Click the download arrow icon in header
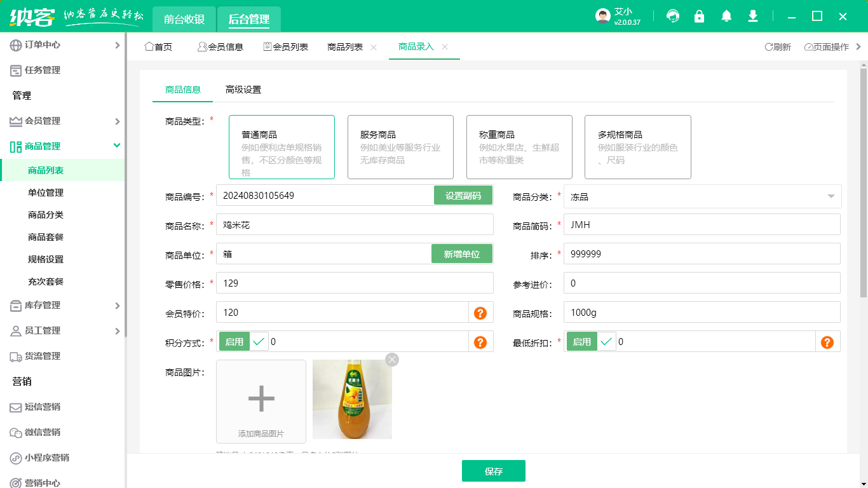This screenshot has height=488, width=868. click(753, 16)
